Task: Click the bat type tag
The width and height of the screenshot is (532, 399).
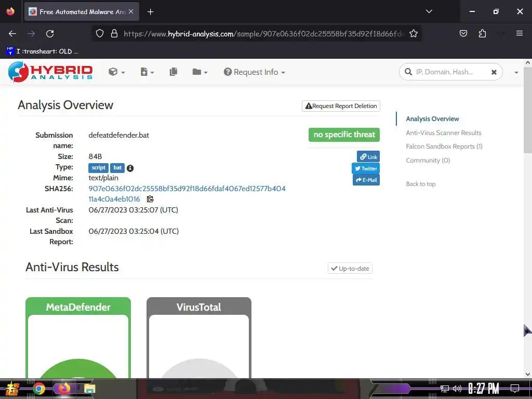Action: tap(117, 168)
